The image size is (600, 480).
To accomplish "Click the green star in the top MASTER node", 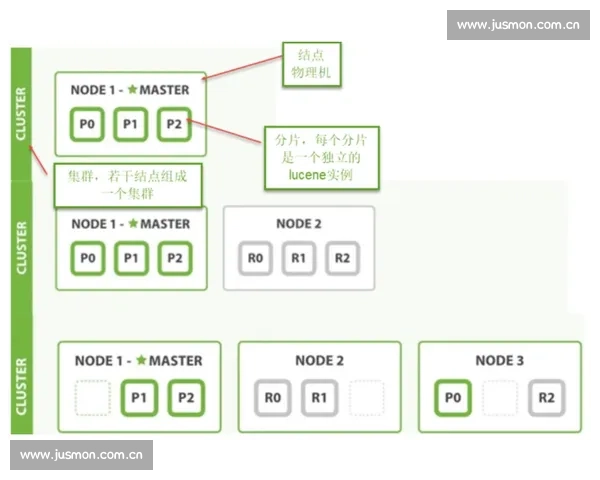I will (132, 90).
